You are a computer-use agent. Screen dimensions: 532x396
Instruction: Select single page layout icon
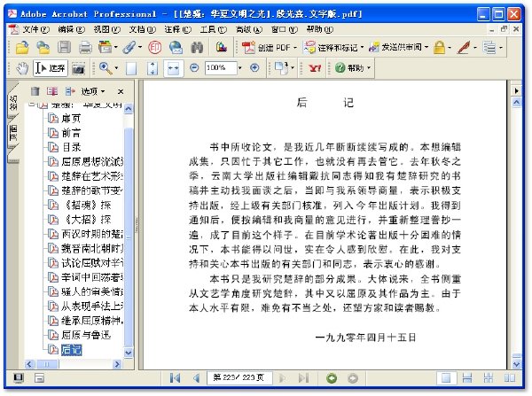click(446, 377)
